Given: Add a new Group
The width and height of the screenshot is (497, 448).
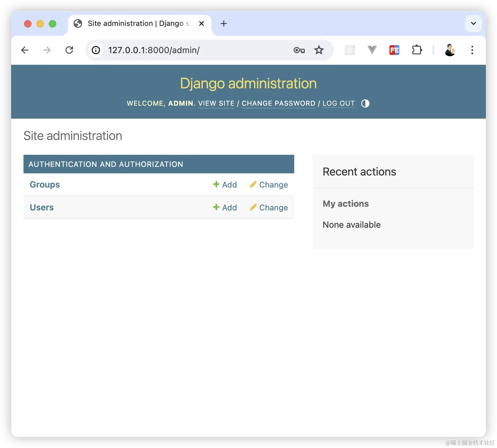Looking at the screenshot, I should pyautogui.click(x=225, y=185).
